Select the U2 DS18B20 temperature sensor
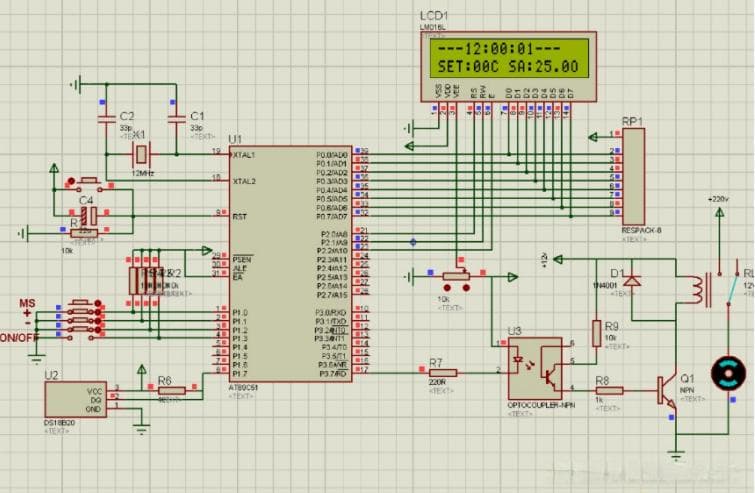Screen dimensions: 755x493 pyautogui.click(x=76, y=400)
